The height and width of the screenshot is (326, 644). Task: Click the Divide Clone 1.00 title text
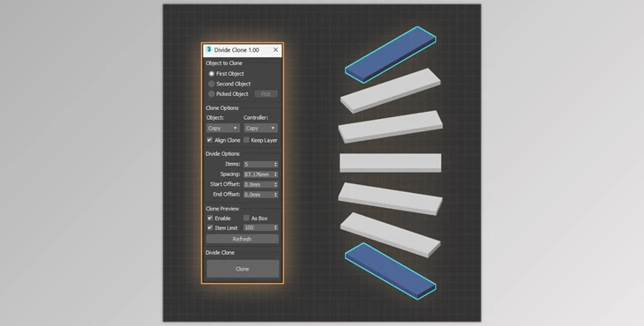[236, 50]
